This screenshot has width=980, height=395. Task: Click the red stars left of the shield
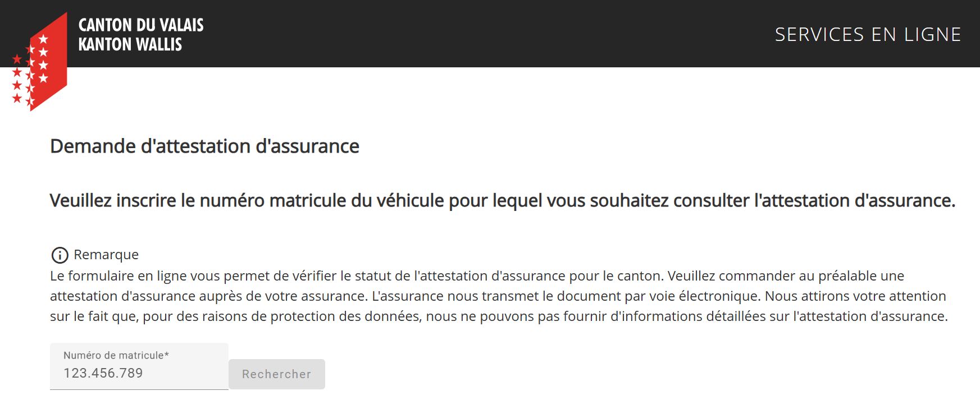[18, 79]
